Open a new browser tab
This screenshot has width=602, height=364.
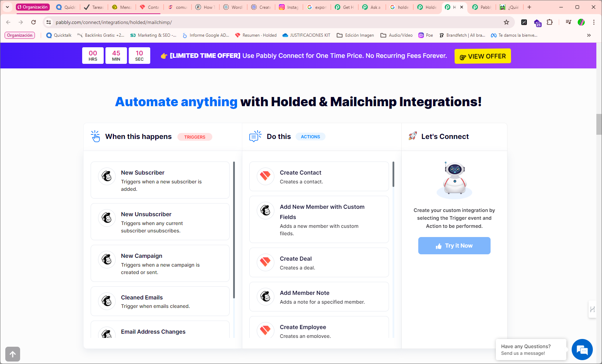pos(529,7)
